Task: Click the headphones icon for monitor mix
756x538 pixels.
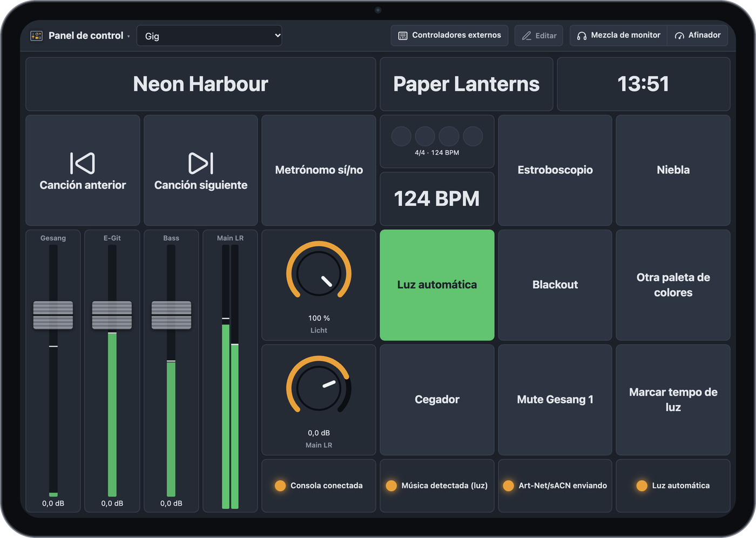Action: (582, 36)
